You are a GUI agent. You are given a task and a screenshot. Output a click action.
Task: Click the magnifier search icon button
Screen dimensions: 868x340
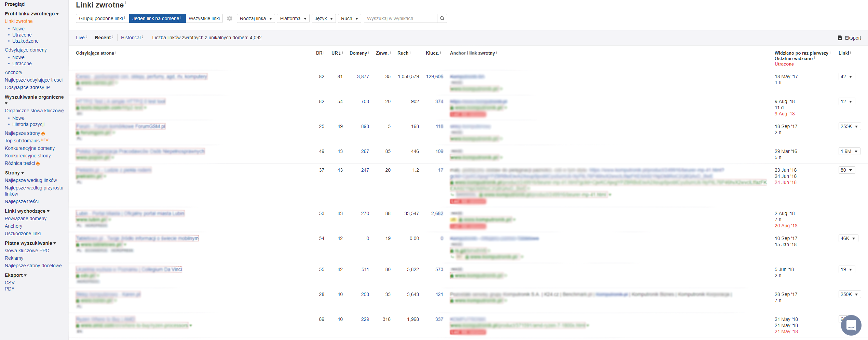click(x=442, y=18)
